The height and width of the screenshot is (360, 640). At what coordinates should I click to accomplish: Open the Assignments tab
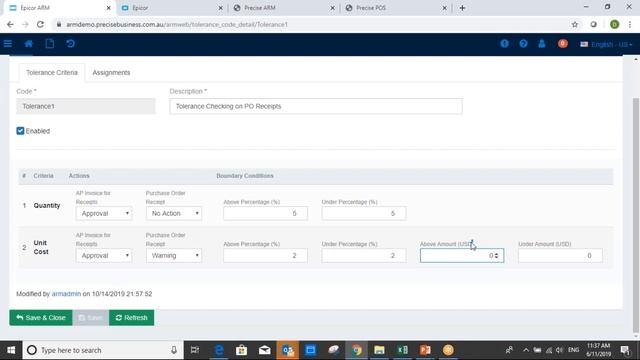[x=111, y=73]
